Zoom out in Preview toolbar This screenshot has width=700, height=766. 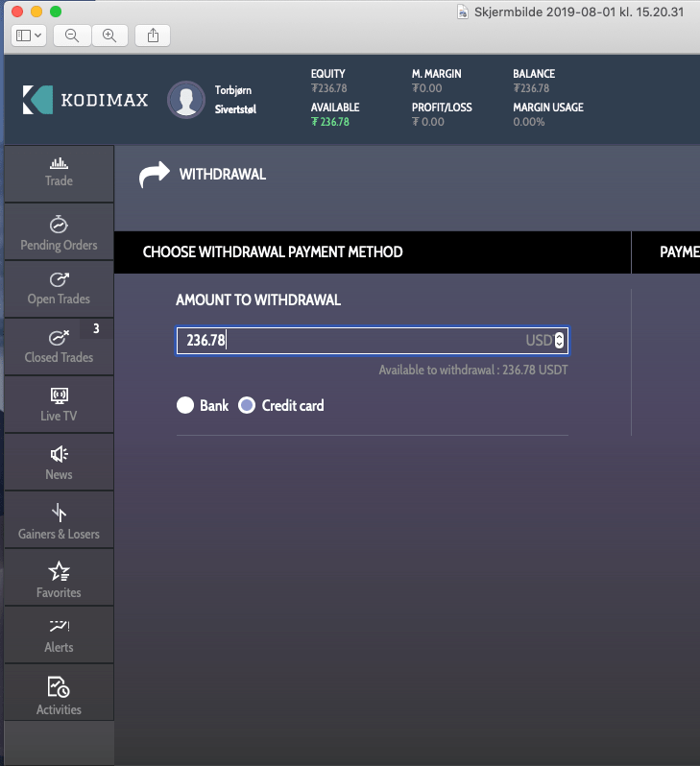[71, 36]
